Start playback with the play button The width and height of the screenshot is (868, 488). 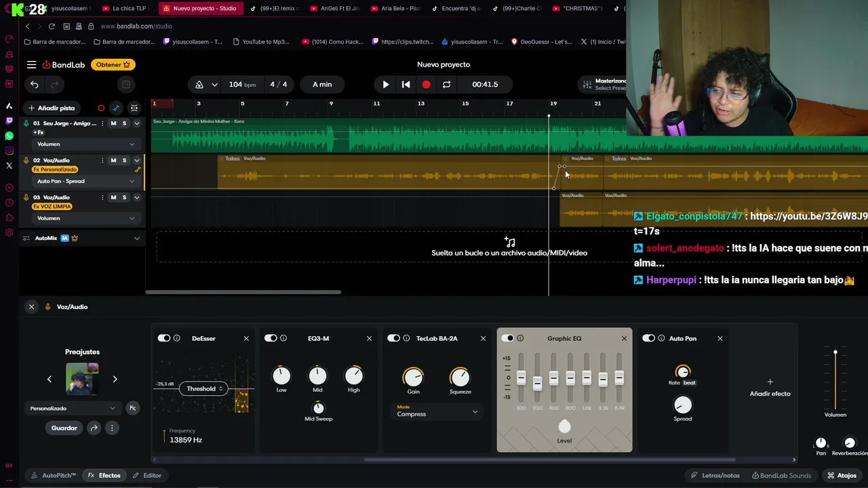tap(386, 85)
